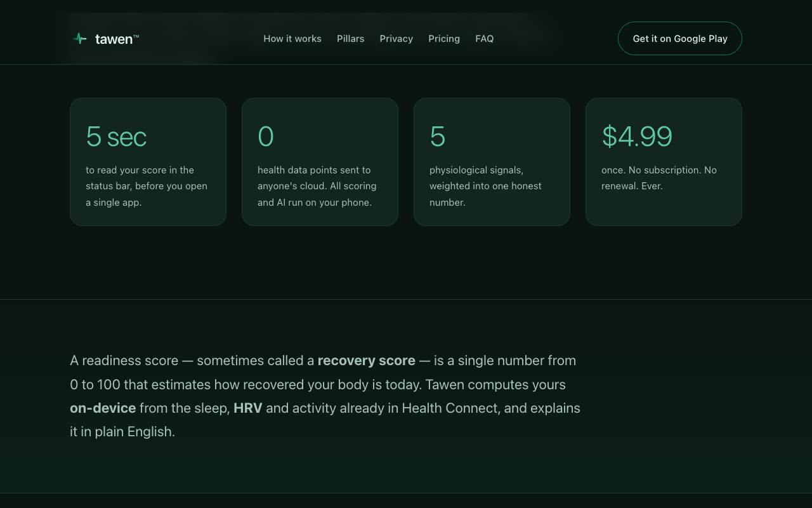Select the "5 sec" stat heading
Viewport: 812px width, 508px height.
pos(116,137)
